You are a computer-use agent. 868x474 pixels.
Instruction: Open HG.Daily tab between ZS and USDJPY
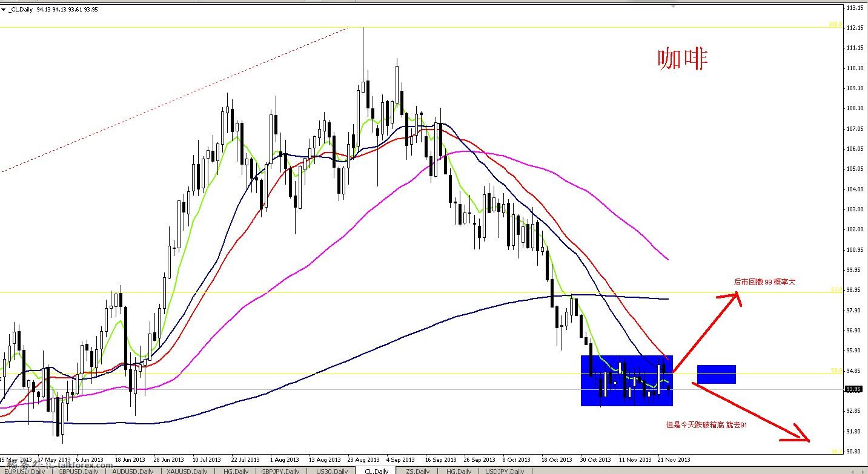pos(458,471)
